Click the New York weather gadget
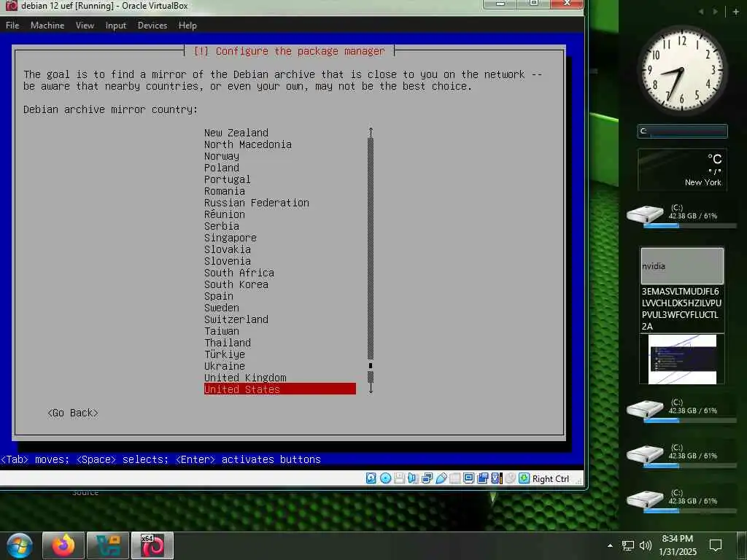The width and height of the screenshot is (747, 560). tap(682, 169)
